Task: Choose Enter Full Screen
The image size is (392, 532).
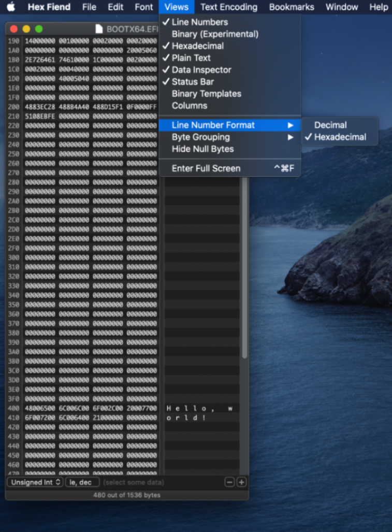Action: (229, 168)
